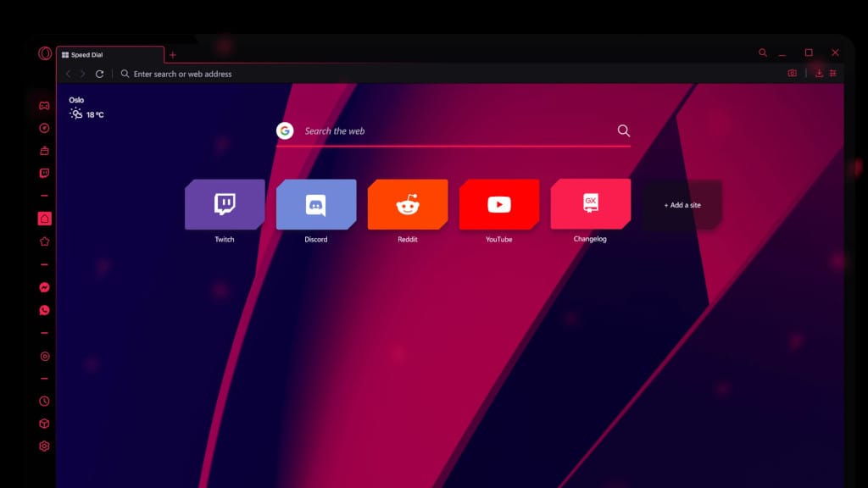Viewport: 868px width, 488px height.
Task: Open the tab search magnifier in title bar
Action: coord(763,53)
